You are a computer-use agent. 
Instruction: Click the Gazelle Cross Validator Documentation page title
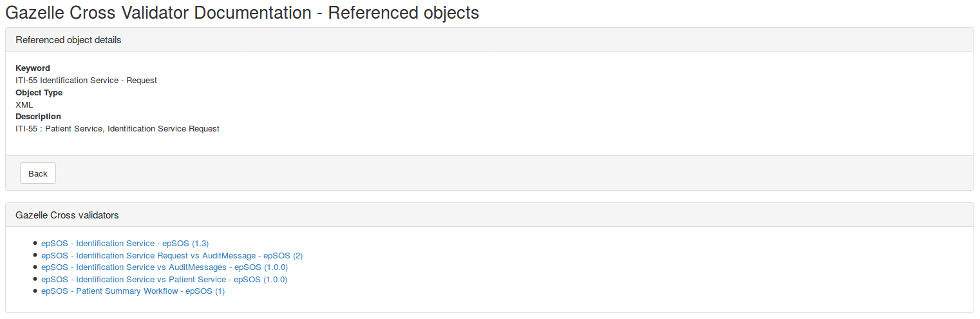click(242, 12)
